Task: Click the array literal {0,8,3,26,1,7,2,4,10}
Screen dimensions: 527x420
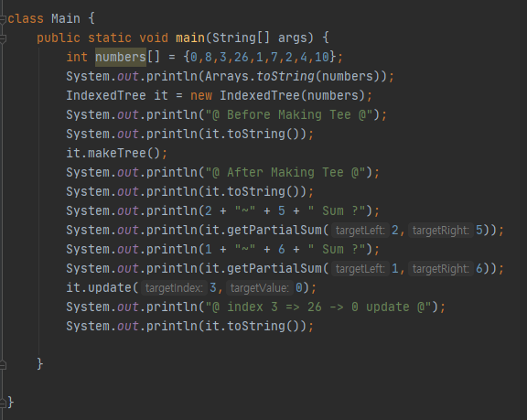Action: point(260,57)
